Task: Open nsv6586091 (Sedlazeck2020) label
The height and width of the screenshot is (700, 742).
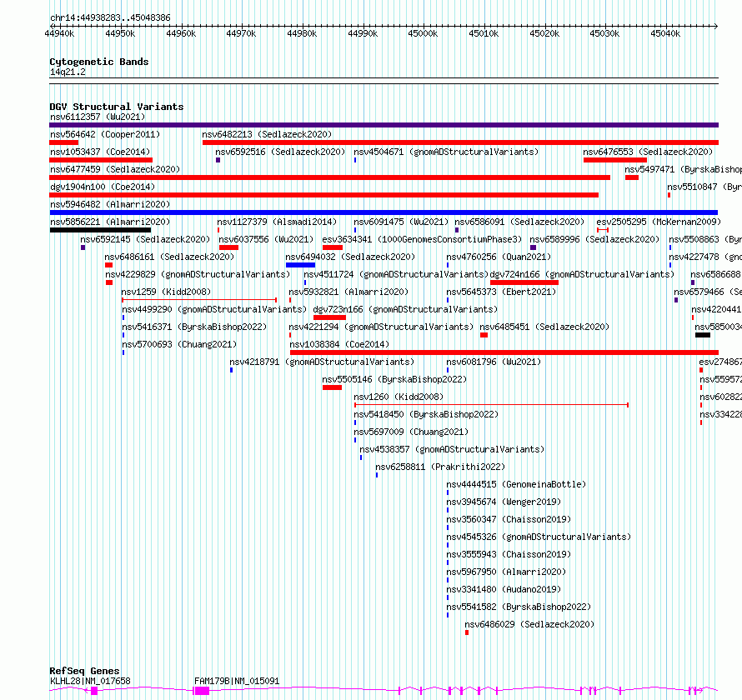Action: pyautogui.click(x=519, y=222)
